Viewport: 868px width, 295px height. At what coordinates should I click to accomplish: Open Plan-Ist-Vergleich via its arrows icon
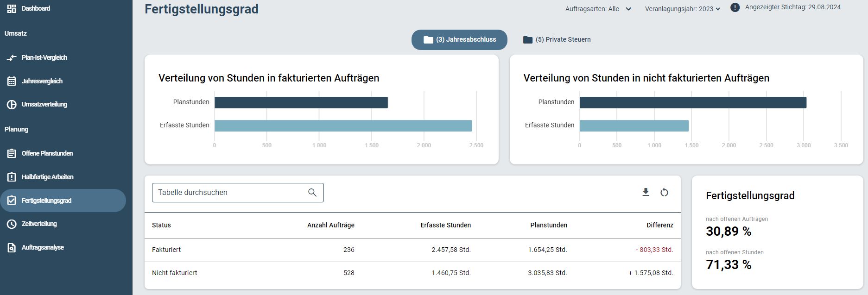[12, 58]
